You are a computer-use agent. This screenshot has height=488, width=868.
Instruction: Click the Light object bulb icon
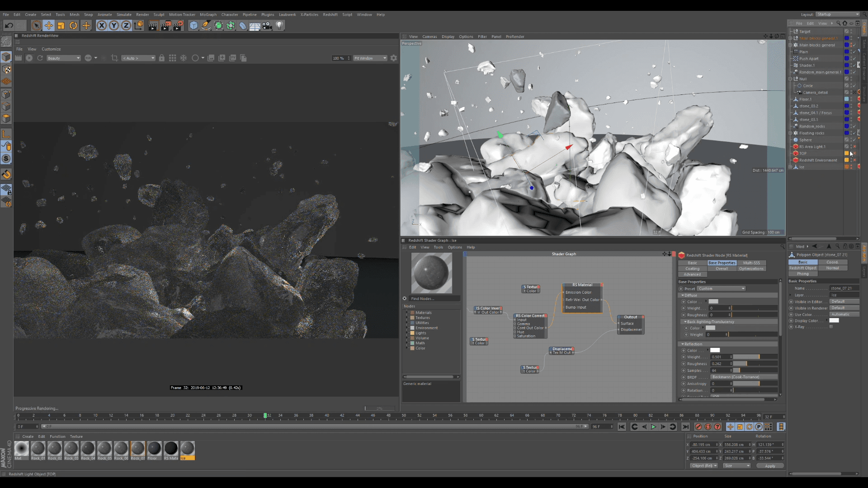click(x=279, y=26)
